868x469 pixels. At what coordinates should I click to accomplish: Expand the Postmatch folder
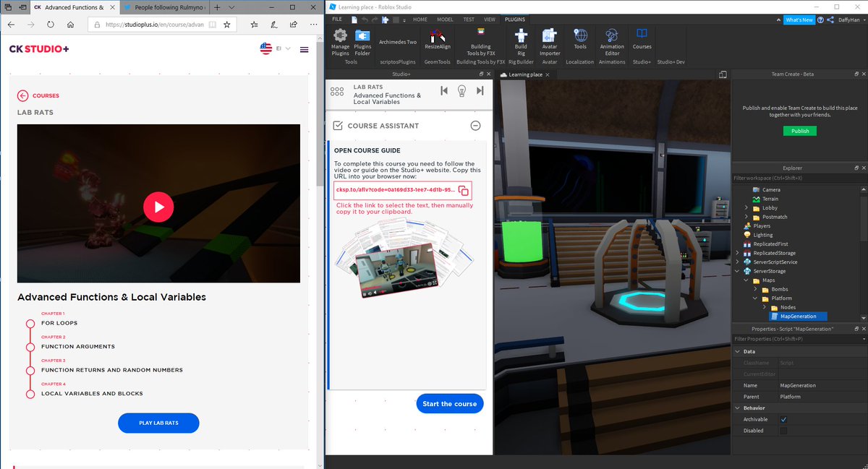point(746,217)
